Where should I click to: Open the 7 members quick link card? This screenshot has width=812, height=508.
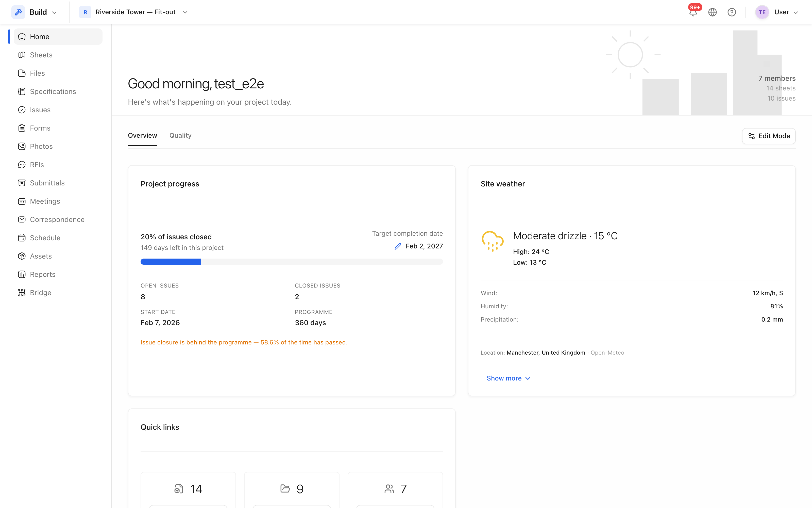(x=395, y=490)
